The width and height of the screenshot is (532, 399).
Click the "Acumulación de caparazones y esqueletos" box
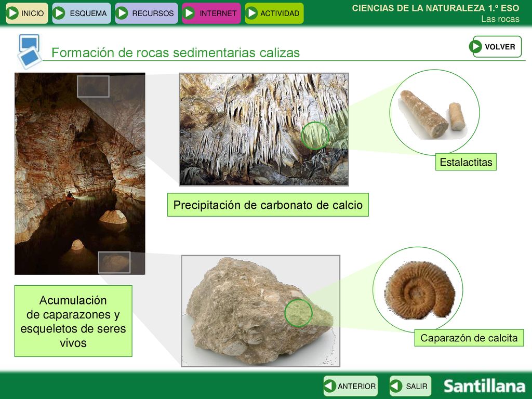[73, 321]
